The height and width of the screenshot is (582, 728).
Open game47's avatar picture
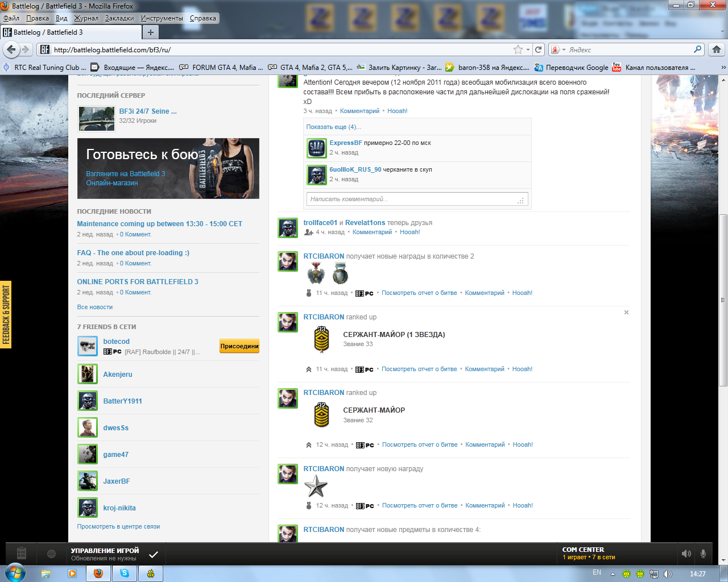(x=88, y=454)
